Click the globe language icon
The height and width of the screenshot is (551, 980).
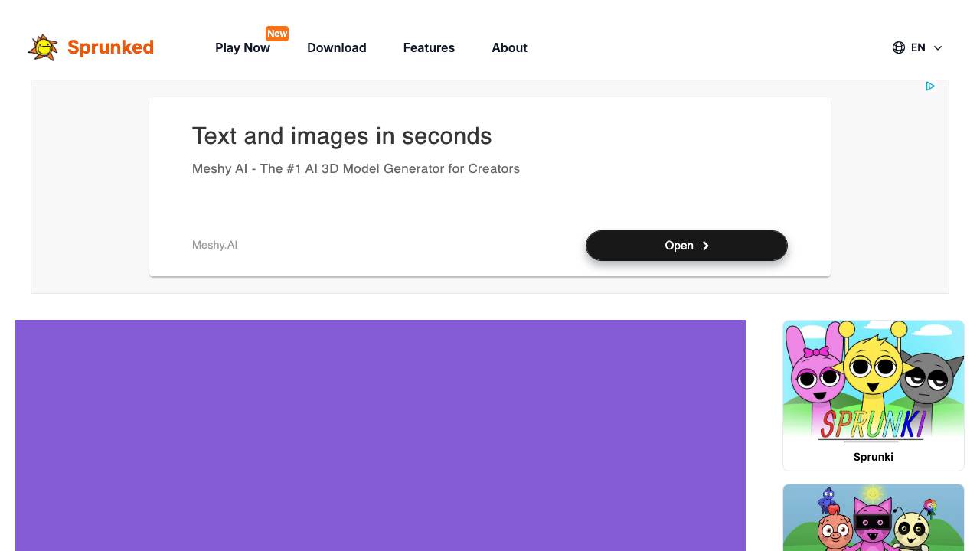point(899,47)
